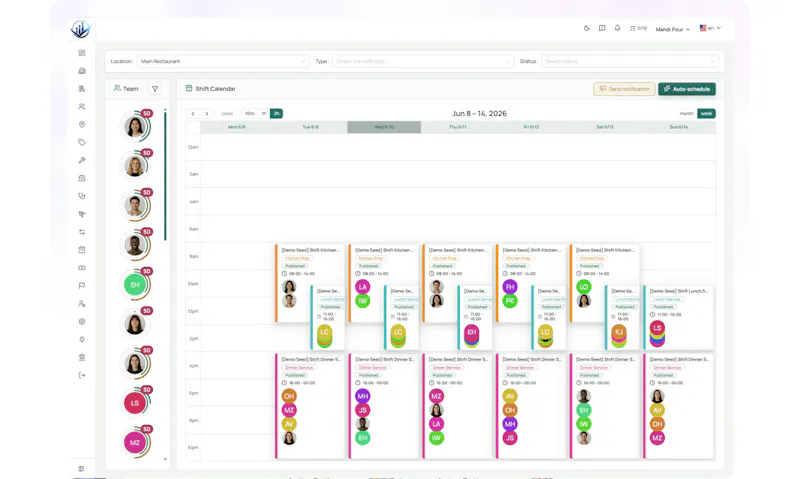The height and width of the screenshot is (479, 800).
Task: Select the Sun 6/14 column header
Action: pyautogui.click(x=679, y=127)
